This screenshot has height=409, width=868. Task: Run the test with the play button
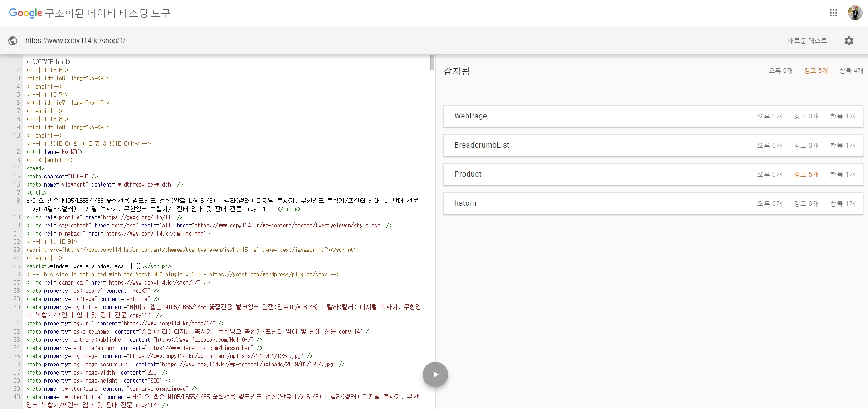[435, 375]
